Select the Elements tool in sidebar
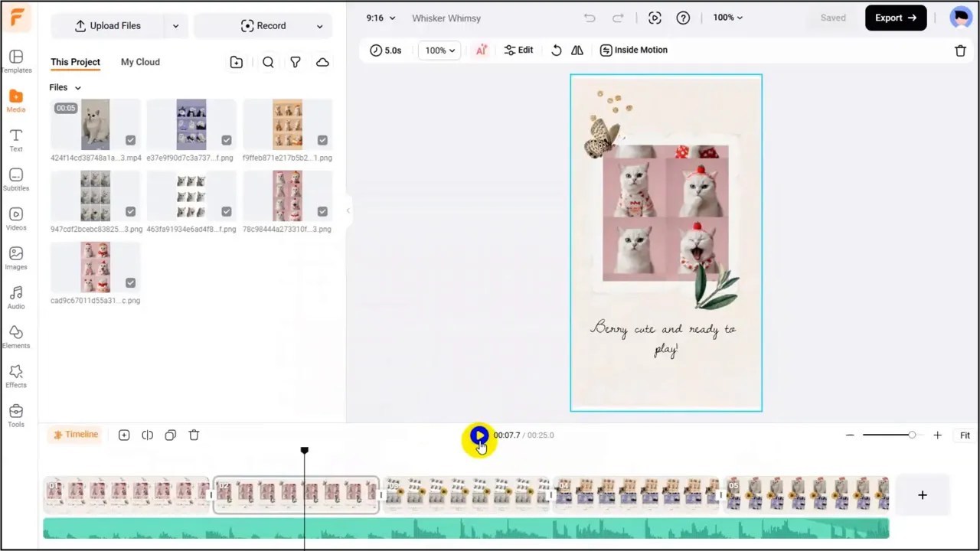980x551 pixels. pos(16,337)
